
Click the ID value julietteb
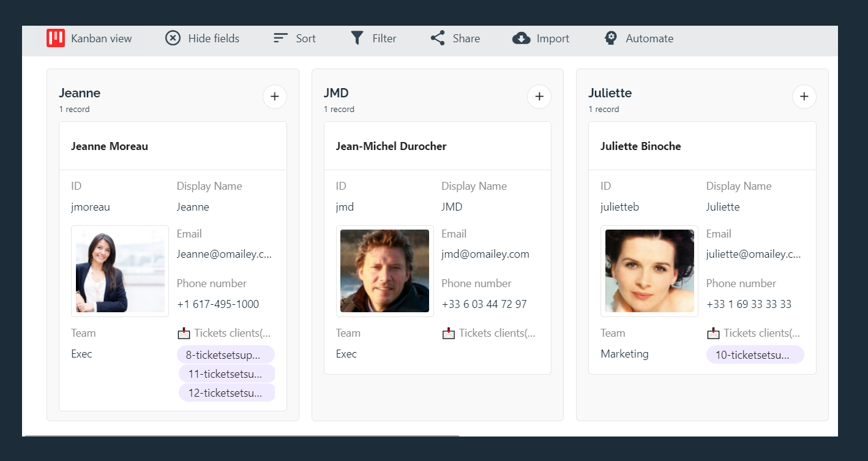point(620,207)
